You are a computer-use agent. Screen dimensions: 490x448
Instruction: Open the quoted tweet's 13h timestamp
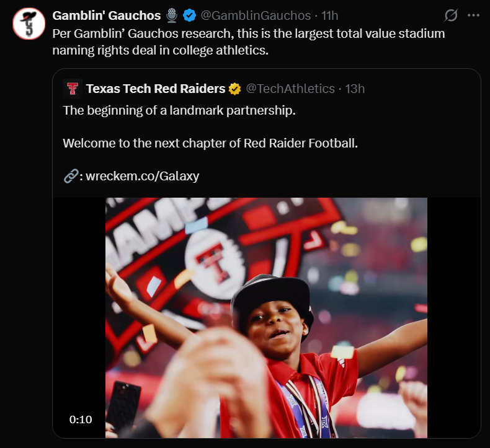click(355, 89)
